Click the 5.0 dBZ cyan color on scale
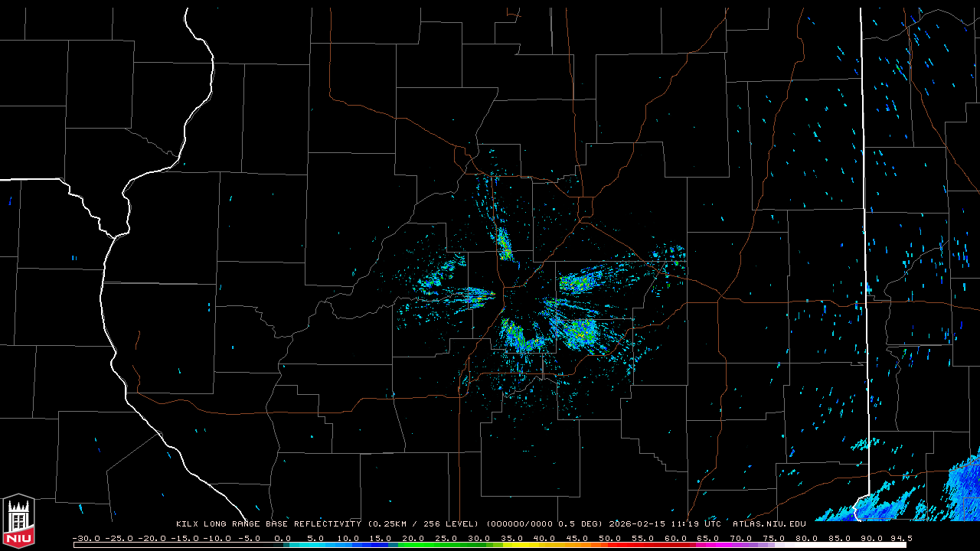This screenshot has width=980, height=551. [315, 545]
